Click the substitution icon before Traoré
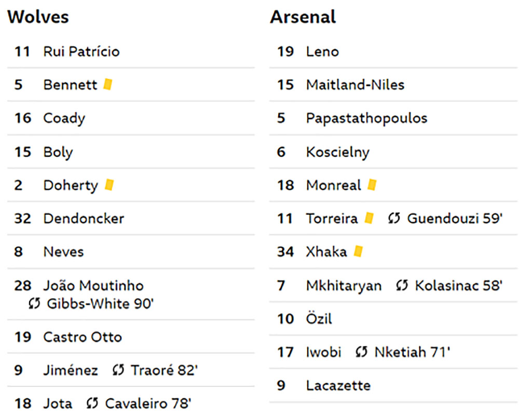 118,370
